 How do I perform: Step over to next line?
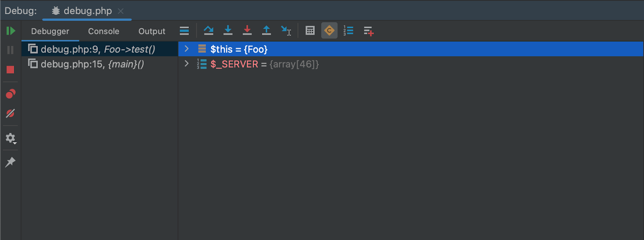click(208, 31)
